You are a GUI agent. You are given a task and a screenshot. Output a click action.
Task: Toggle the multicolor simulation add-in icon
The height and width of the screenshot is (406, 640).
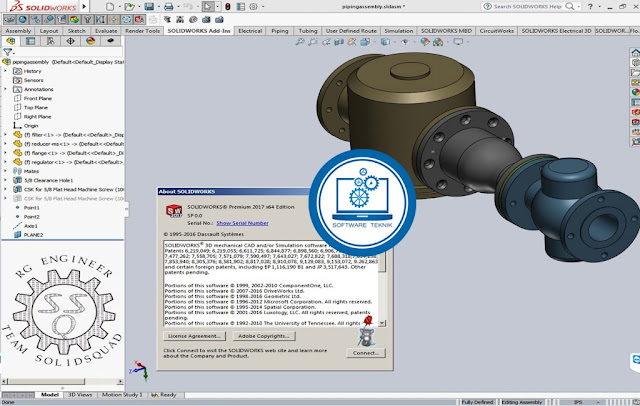[74, 19]
